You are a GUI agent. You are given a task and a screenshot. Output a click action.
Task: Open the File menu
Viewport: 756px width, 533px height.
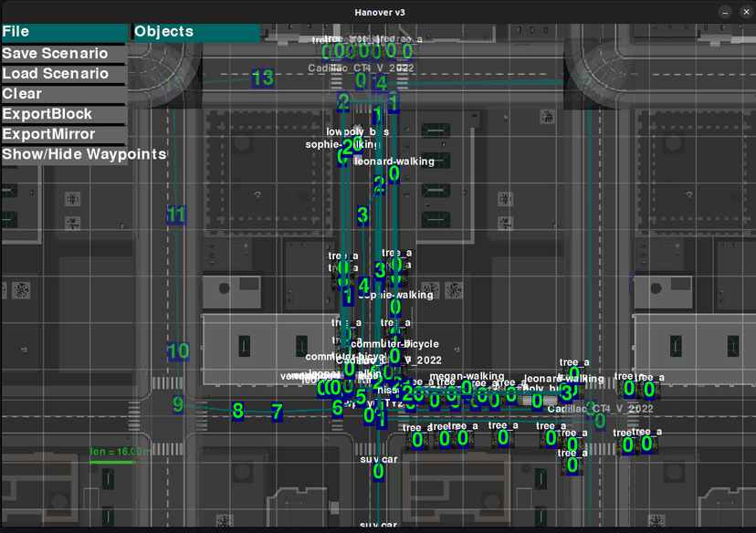pos(62,32)
